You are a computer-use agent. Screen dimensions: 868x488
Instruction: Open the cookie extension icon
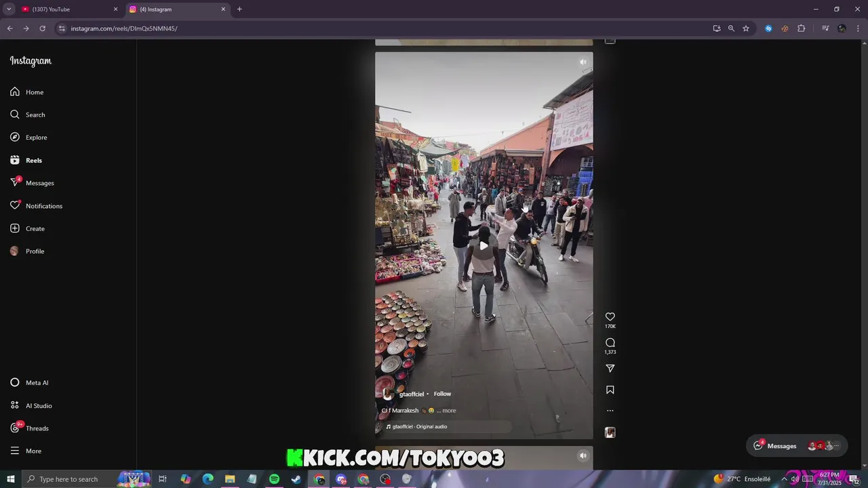click(x=785, y=28)
